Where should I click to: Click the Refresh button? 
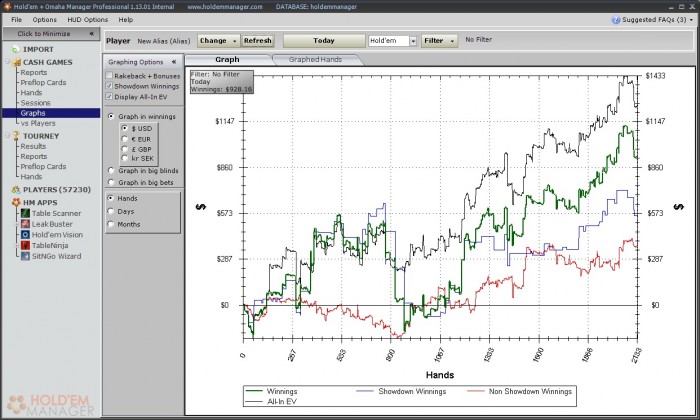coord(257,41)
